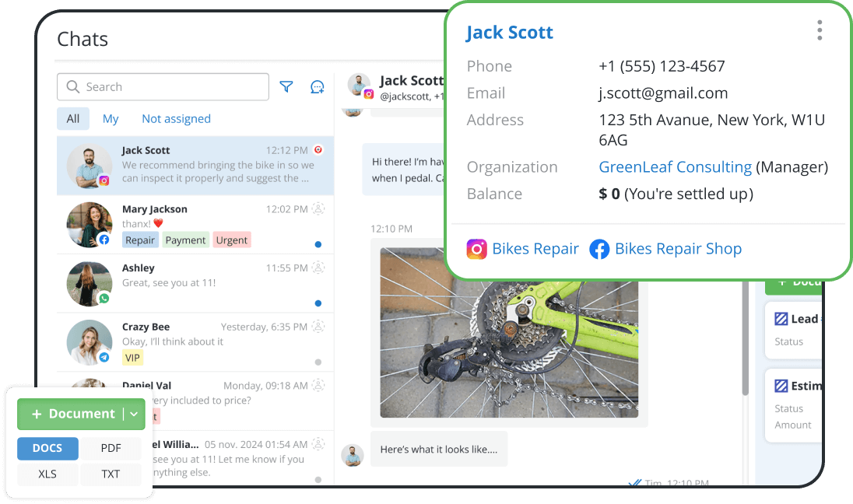
Task: Switch to the My chats tab
Action: tap(111, 119)
